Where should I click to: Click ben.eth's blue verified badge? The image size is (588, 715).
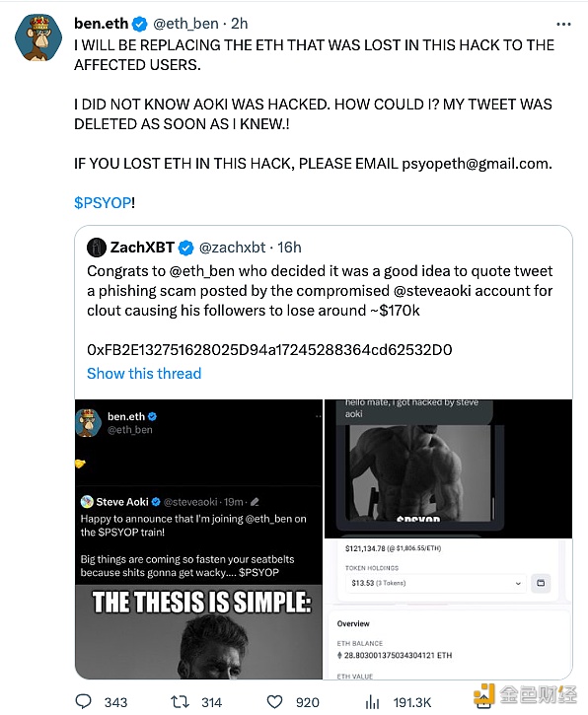pyautogui.click(x=139, y=24)
